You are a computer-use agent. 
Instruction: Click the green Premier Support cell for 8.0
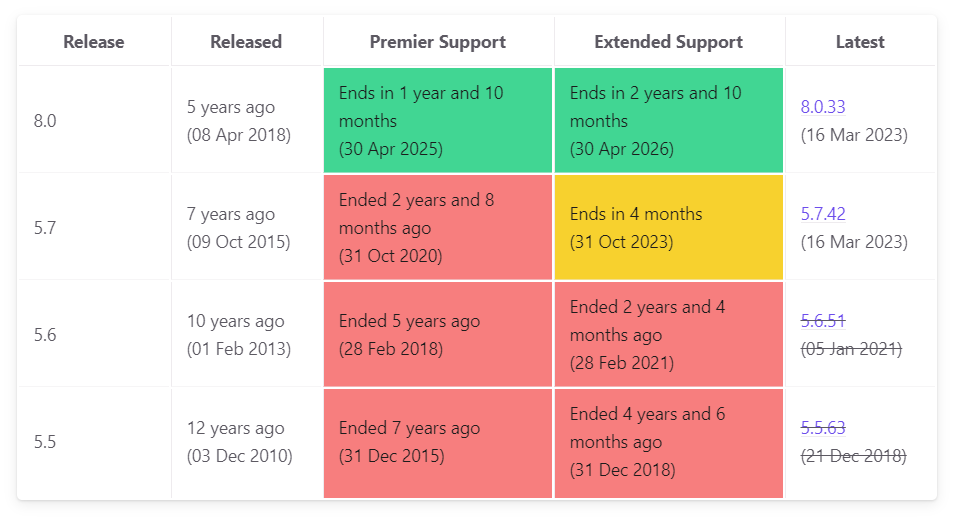438,121
